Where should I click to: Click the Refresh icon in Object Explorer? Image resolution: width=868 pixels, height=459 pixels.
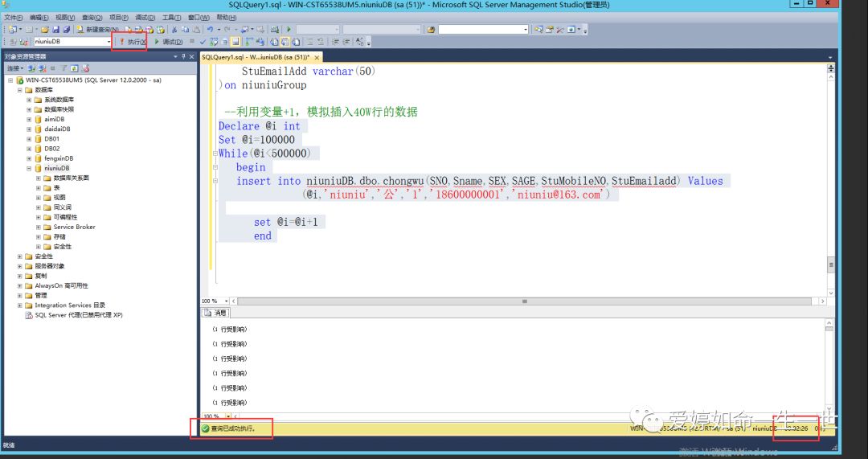click(x=74, y=68)
